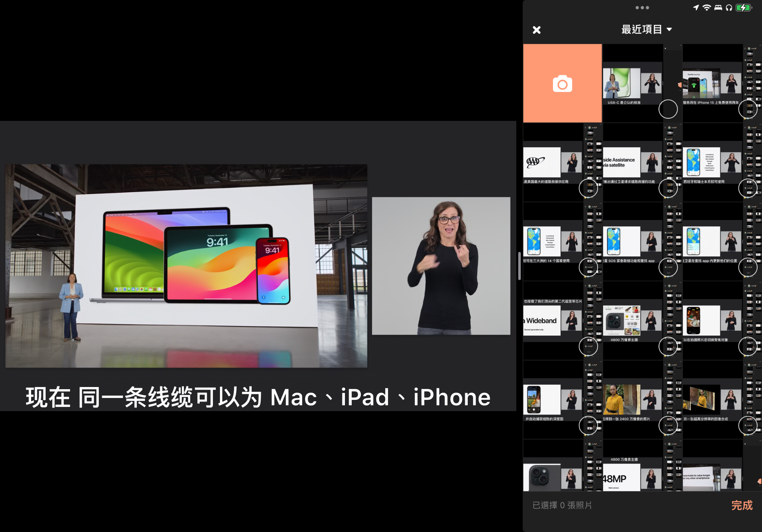Grab the split view divider handle
The height and width of the screenshot is (532, 762).
(519, 266)
